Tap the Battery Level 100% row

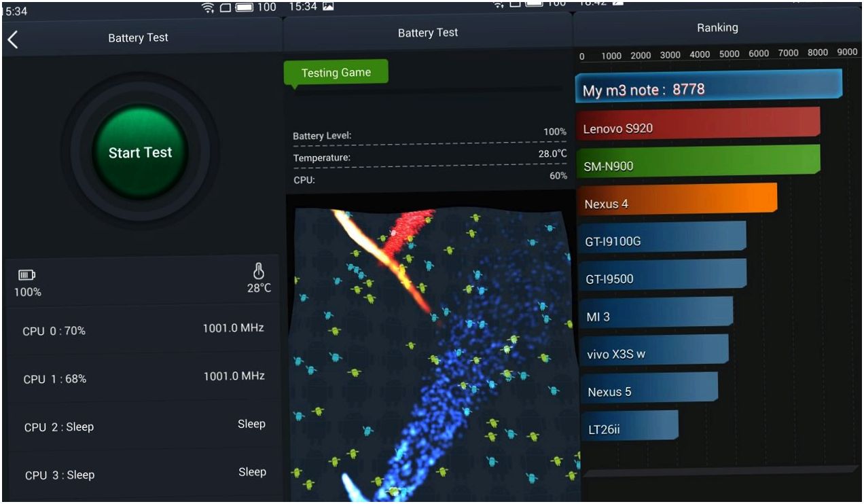coord(429,134)
